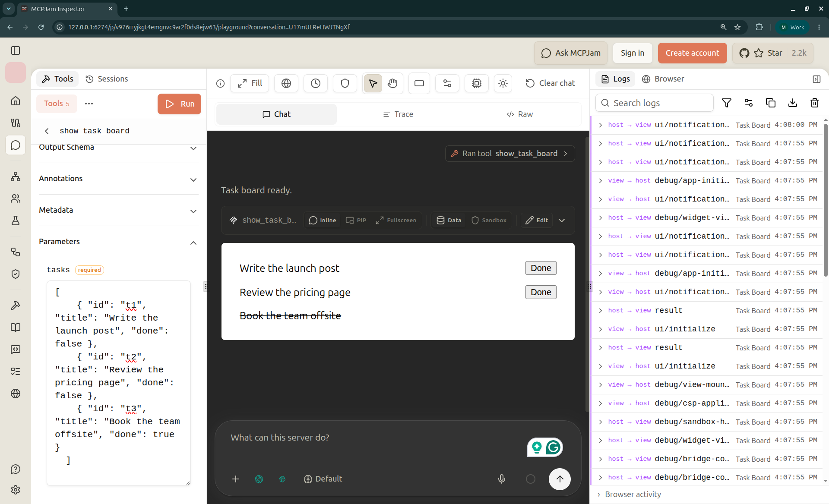This screenshot has height=504, width=829.
Task: Open the Sessions tab
Action: 107,79
